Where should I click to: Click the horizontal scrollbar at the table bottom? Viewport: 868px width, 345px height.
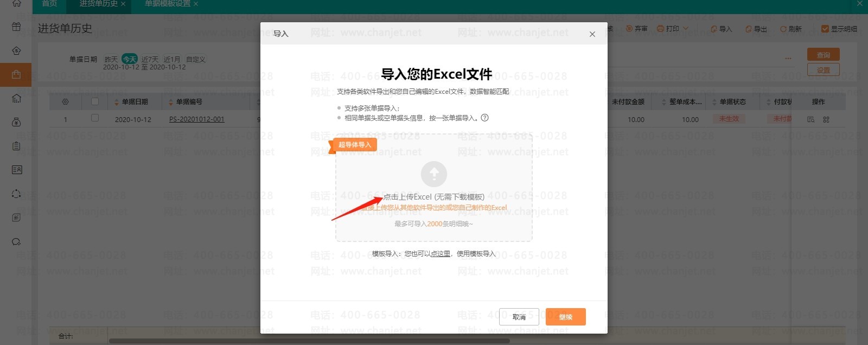click(309, 341)
